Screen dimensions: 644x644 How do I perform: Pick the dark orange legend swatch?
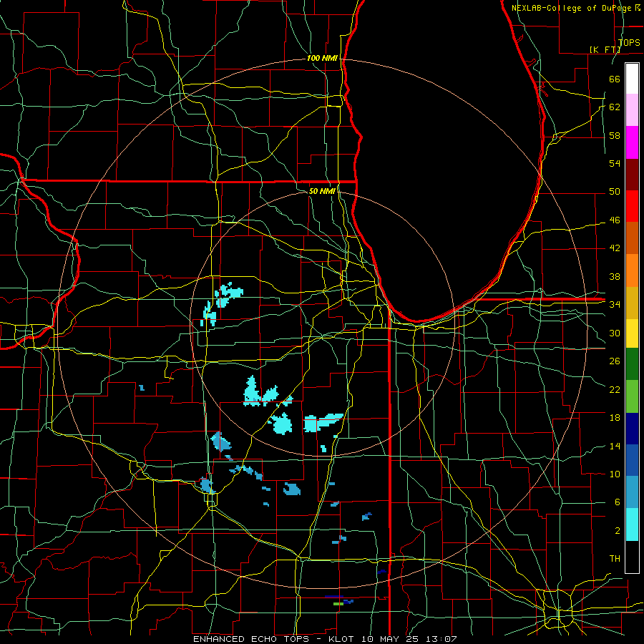(632, 238)
